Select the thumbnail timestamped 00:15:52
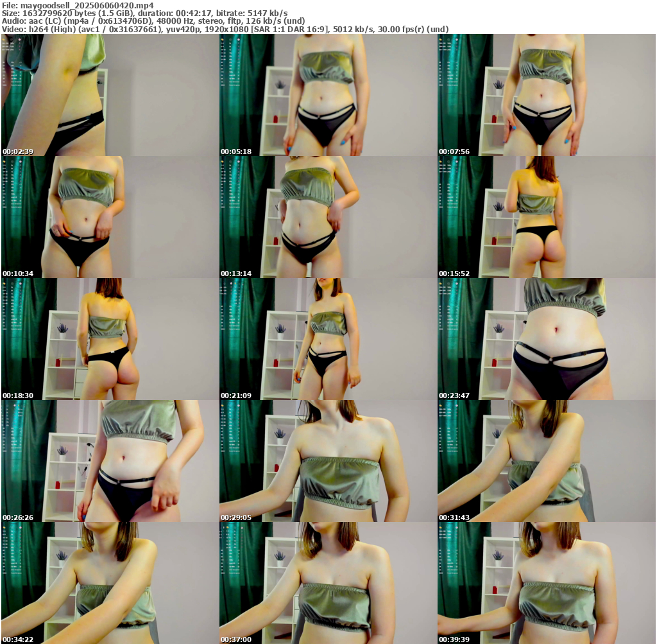This screenshot has width=657, height=644. point(547,217)
